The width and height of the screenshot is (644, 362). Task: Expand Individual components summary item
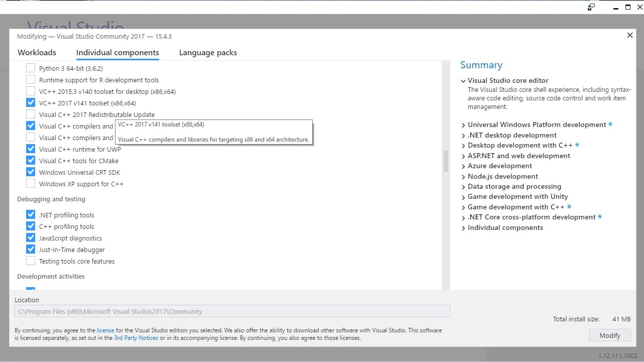[463, 228]
